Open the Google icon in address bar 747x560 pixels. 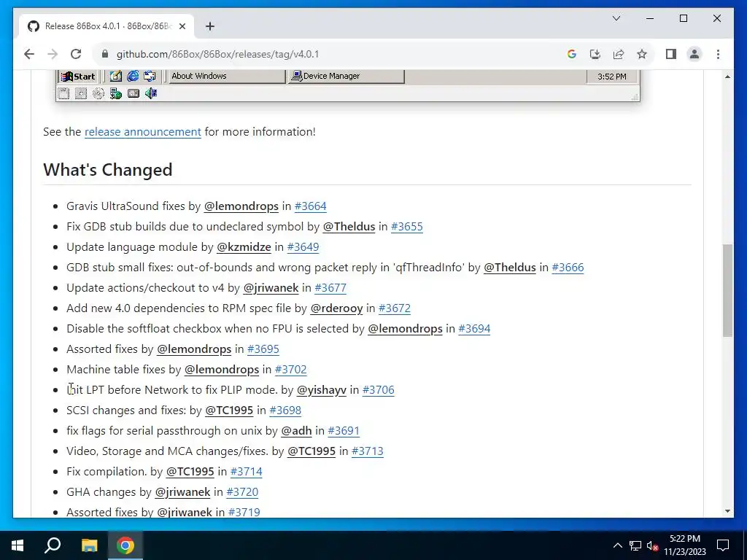[572, 54]
